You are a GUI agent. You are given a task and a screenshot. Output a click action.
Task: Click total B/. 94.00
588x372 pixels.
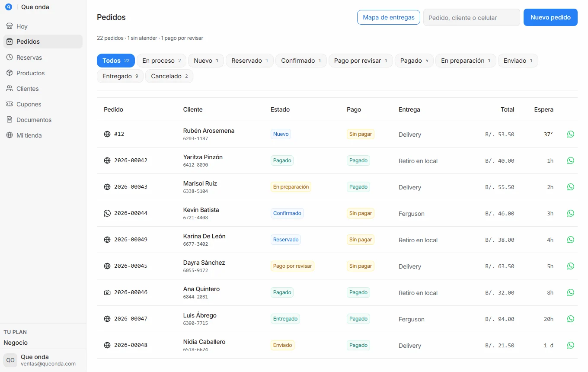[500, 319]
